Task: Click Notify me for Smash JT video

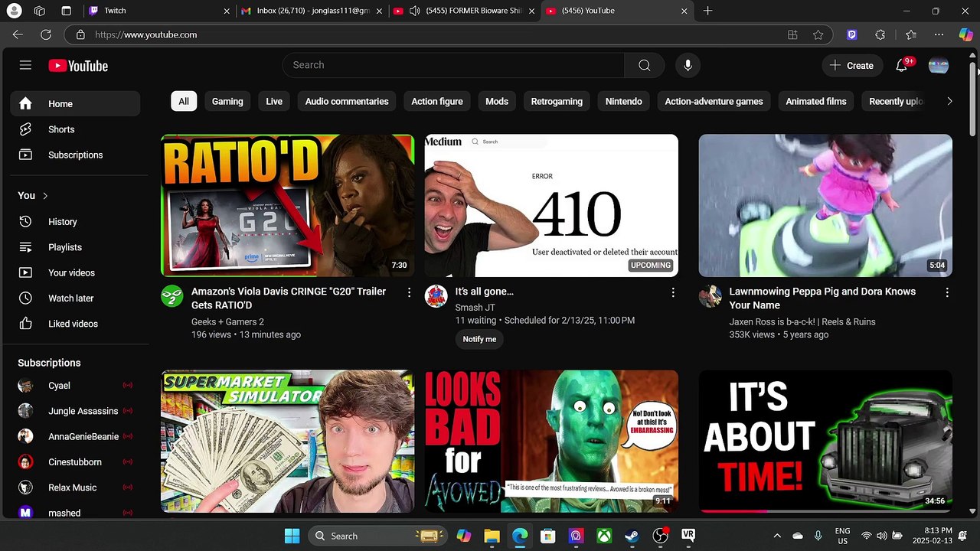Action: (x=479, y=339)
